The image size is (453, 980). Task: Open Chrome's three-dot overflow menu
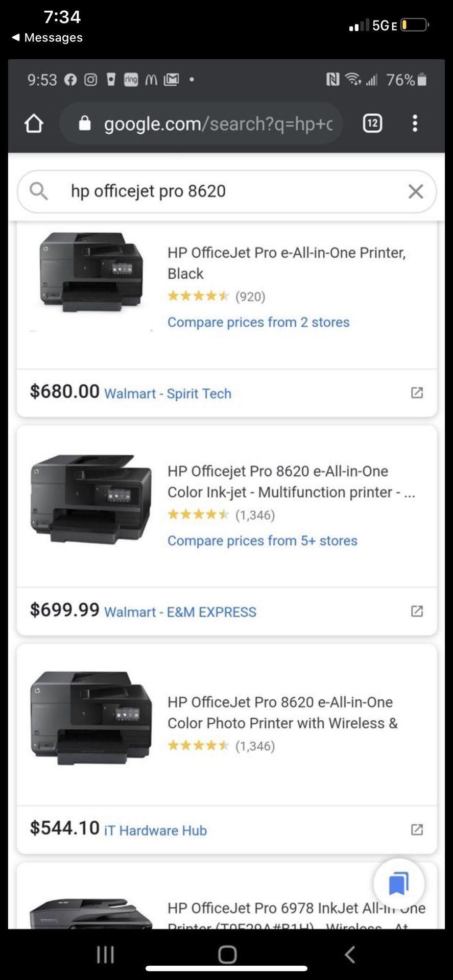pyautogui.click(x=415, y=124)
